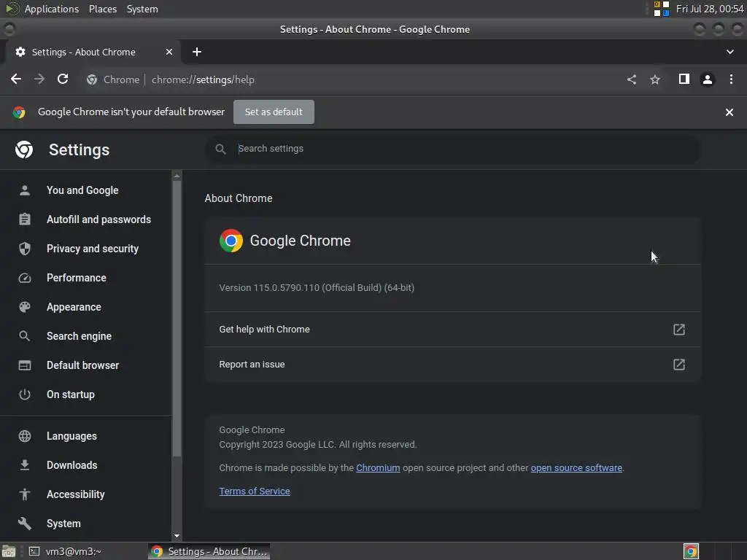Close the Settings - About Chrome tab
The width and height of the screenshot is (747, 560).
pos(169,52)
